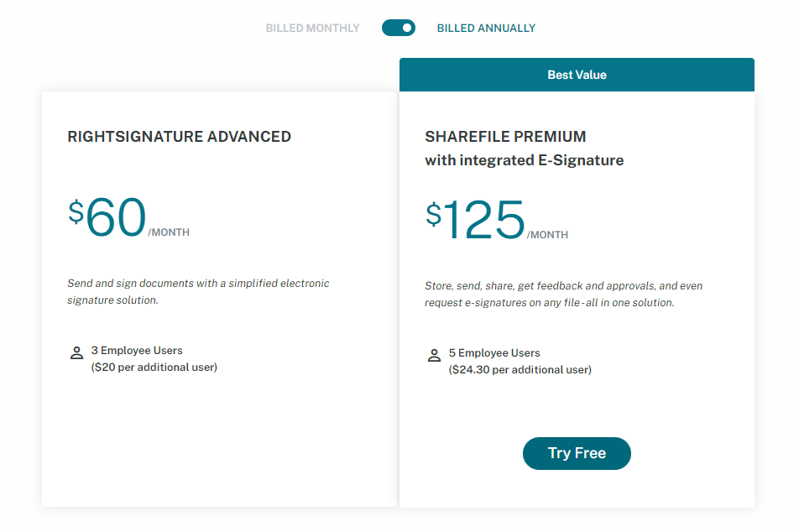Click the Best Value banner
This screenshot has width=799, height=532.
pos(576,75)
